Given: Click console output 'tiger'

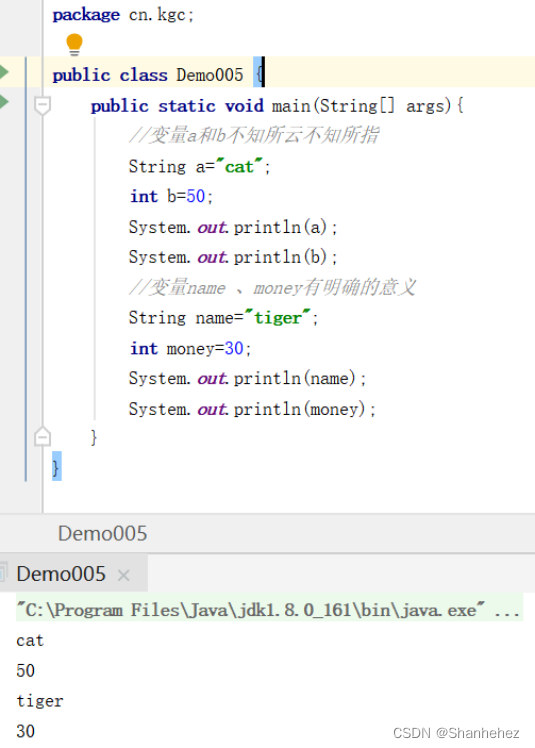Looking at the screenshot, I should click(40, 701).
